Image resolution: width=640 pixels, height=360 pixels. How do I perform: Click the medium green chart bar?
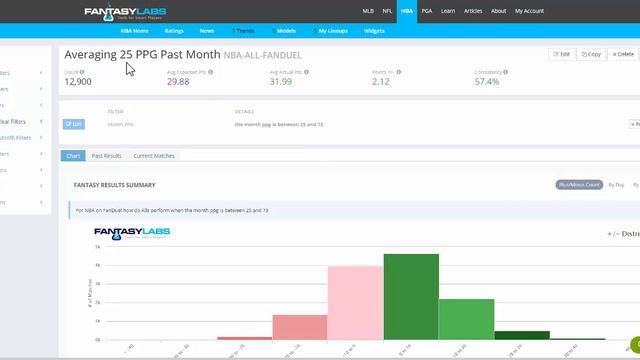(467, 319)
